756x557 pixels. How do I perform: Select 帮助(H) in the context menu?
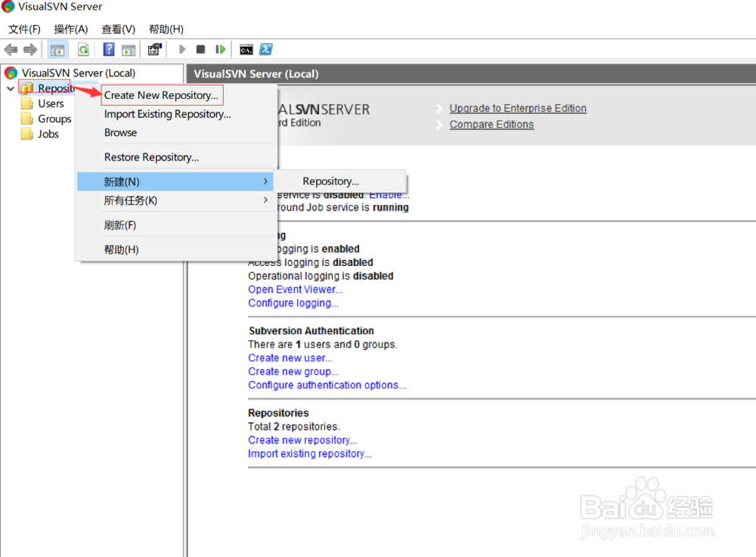coord(175,249)
